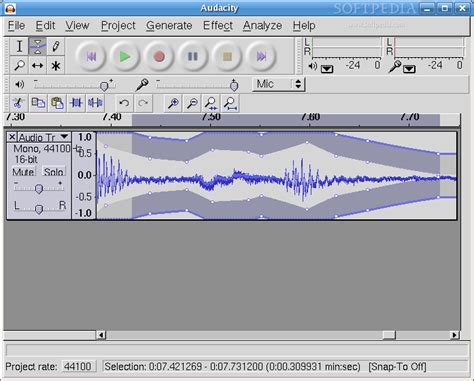The height and width of the screenshot is (381, 474).
Task: Click the right scroll arrow of timeline scrollbar
Action: click(x=454, y=335)
